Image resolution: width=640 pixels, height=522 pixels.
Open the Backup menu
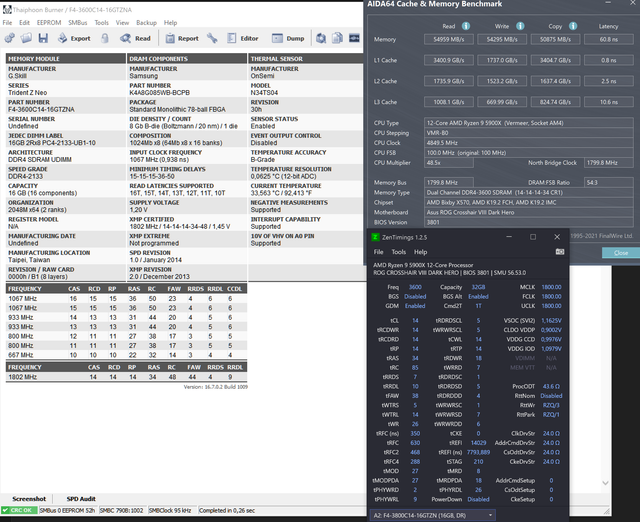pos(147,23)
